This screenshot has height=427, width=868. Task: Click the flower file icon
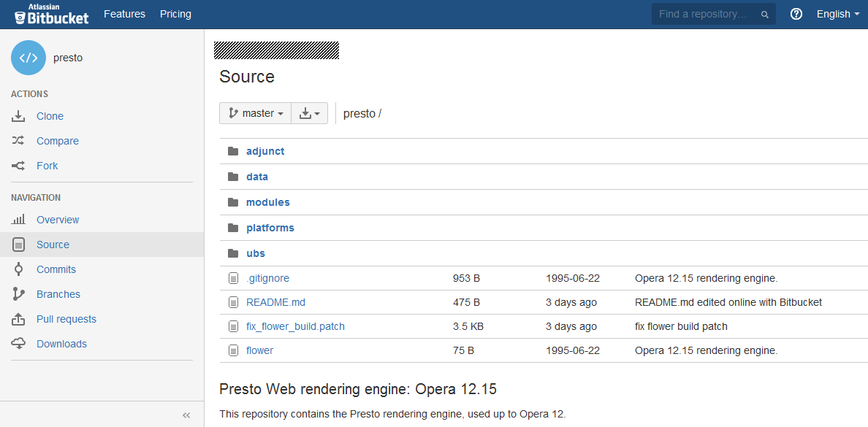coord(234,350)
